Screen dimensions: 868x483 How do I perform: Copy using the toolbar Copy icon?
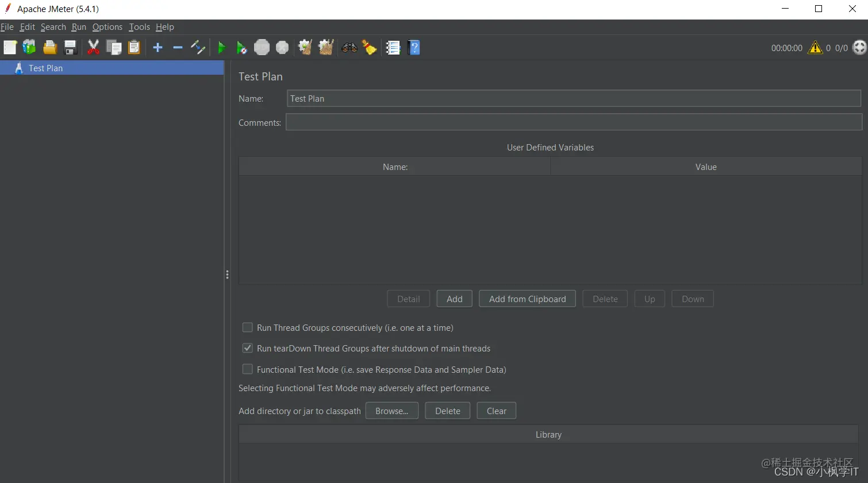point(114,48)
